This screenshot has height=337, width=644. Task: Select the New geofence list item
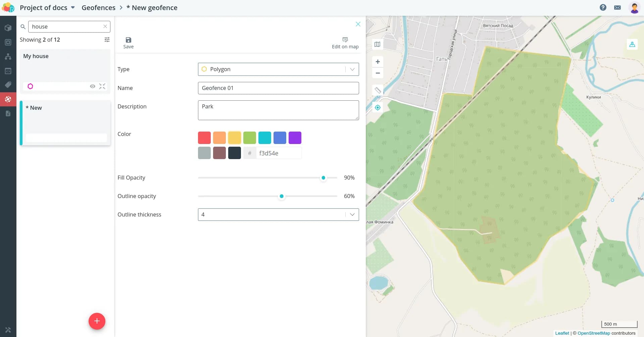tap(65, 123)
